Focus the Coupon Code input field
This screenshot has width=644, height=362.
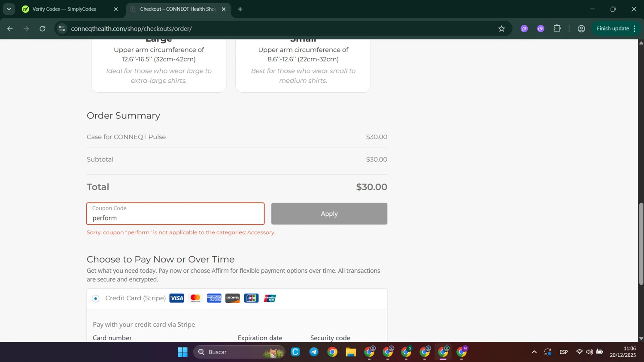pyautogui.click(x=176, y=214)
